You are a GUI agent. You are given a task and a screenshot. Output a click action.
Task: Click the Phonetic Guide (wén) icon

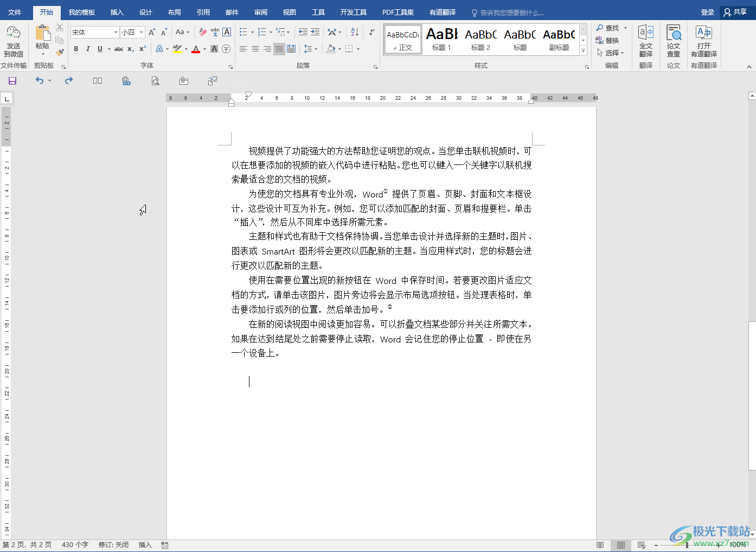[x=215, y=33]
